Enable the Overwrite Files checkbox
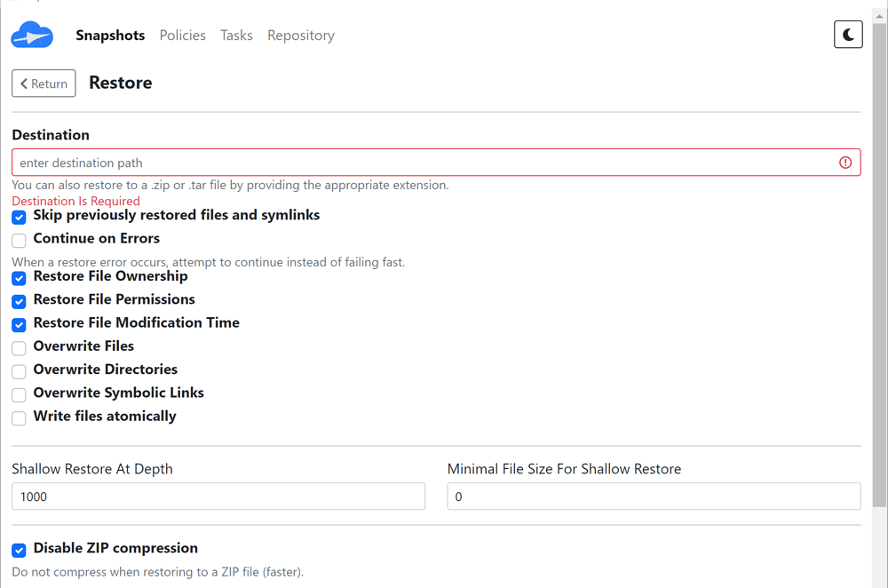This screenshot has height=588, width=888. [x=19, y=347]
